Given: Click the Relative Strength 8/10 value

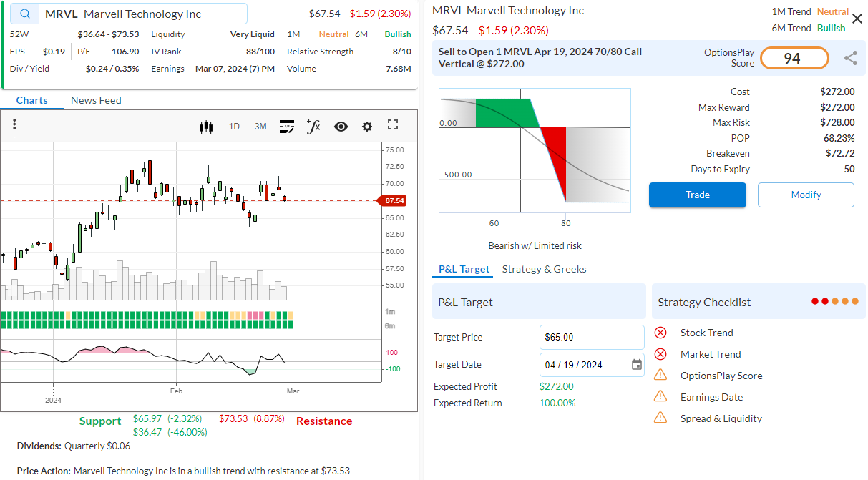Looking at the screenshot, I should tap(402, 52).
